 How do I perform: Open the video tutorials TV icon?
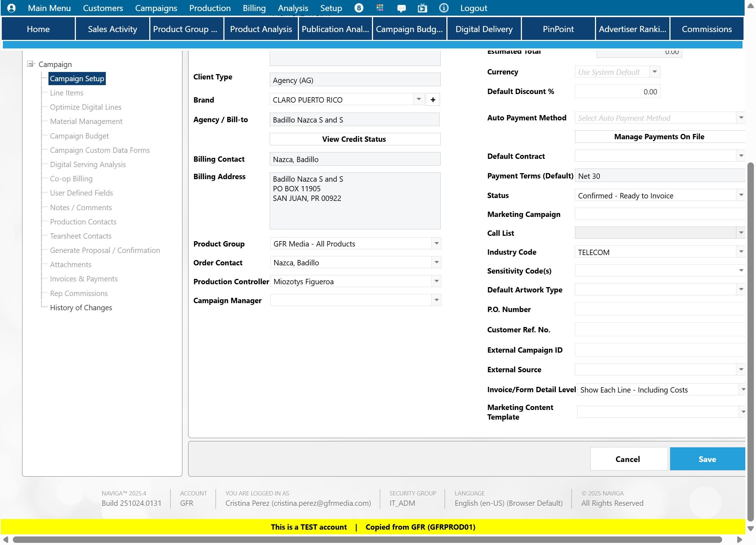(422, 8)
